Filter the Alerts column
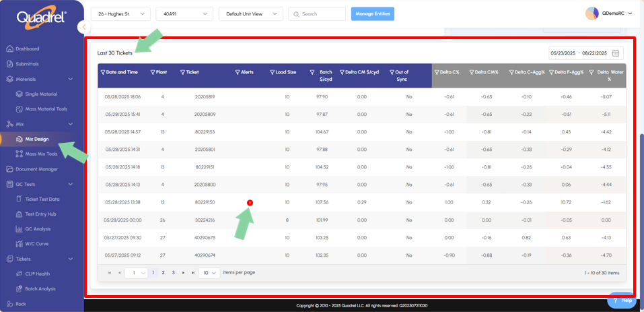The width and height of the screenshot is (644, 312). click(x=238, y=72)
